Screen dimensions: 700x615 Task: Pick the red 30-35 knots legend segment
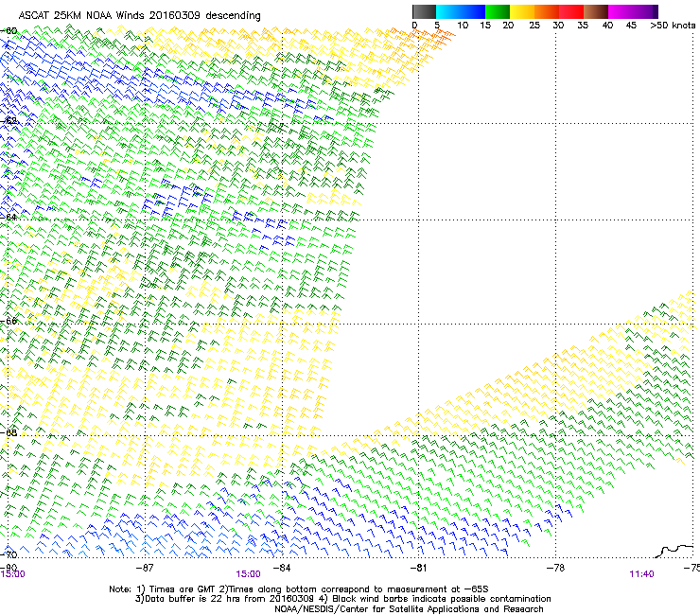[571, 11]
